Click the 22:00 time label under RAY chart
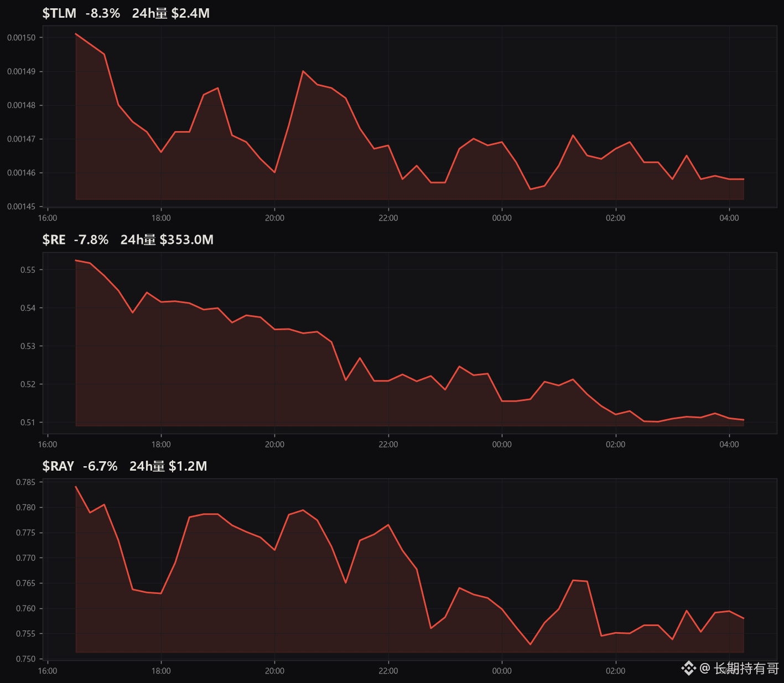Viewport: 784px width, 683px height. tap(388, 671)
